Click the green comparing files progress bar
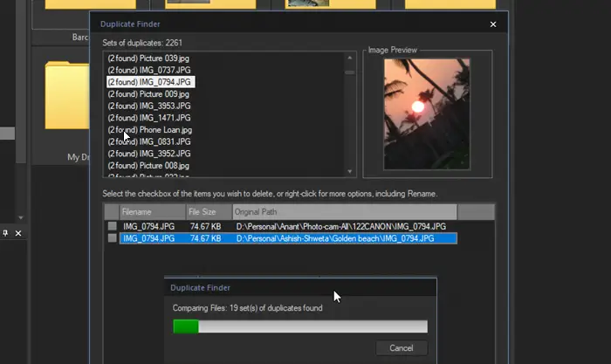Image resolution: width=611 pixels, height=364 pixels. tap(300, 326)
